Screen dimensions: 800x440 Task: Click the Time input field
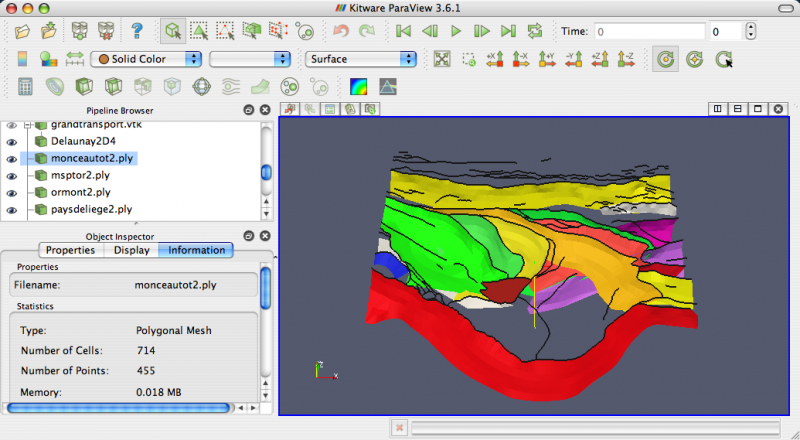coord(649,32)
